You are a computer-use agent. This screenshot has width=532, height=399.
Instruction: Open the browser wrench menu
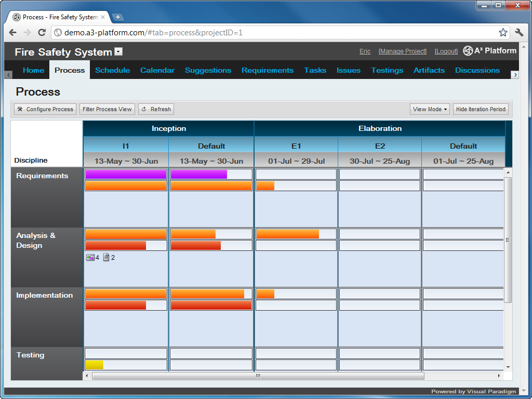[519, 33]
